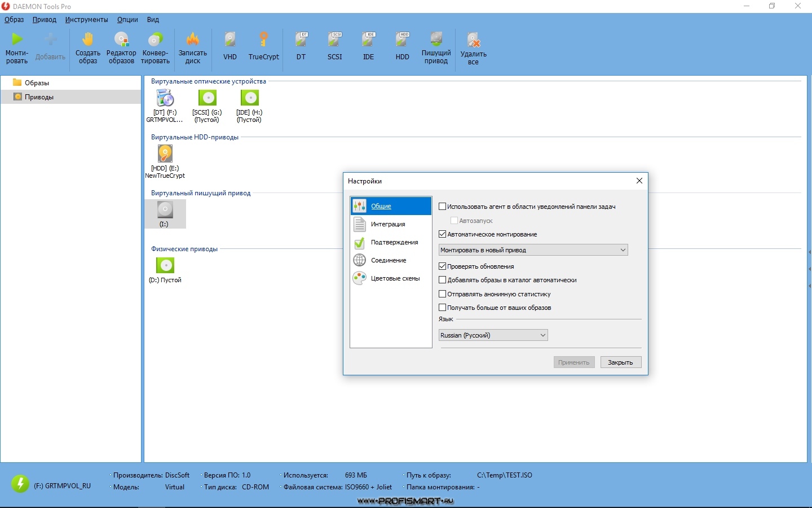Viewport: 812px width, 508px height.
Task: Expand Russian (Русский) language dropdown
Action: (x=493, y=335)
